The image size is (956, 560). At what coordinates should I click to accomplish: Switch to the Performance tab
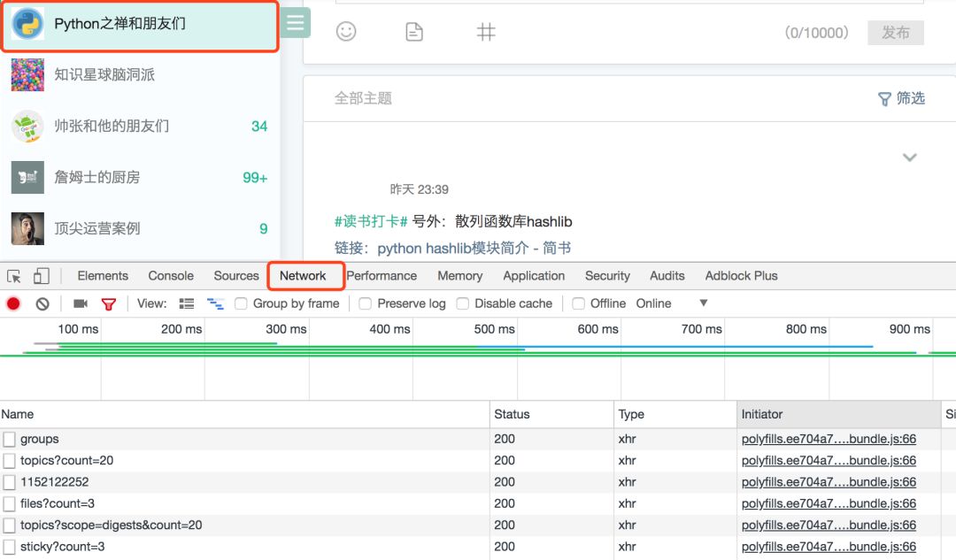(x=382, y=276)
